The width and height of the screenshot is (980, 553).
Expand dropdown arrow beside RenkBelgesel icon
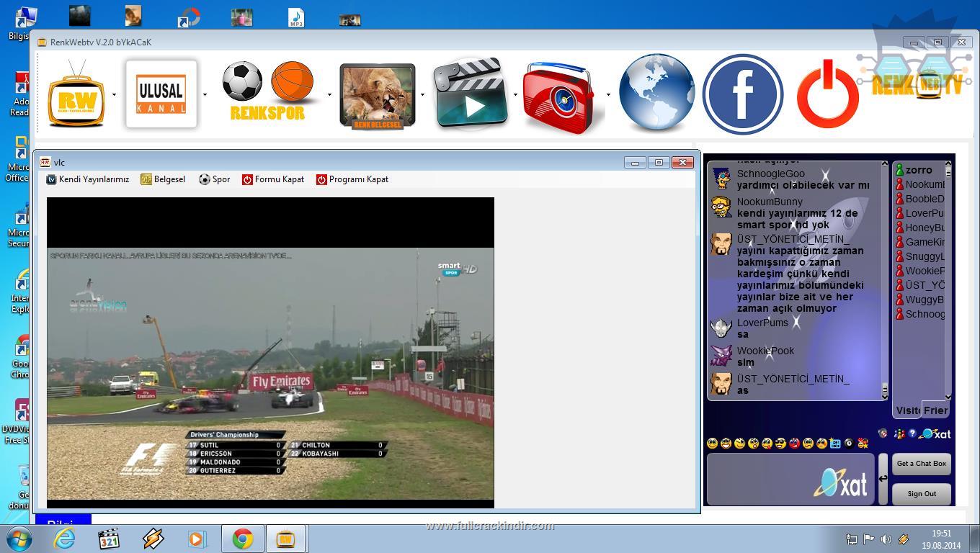point(422,94)
